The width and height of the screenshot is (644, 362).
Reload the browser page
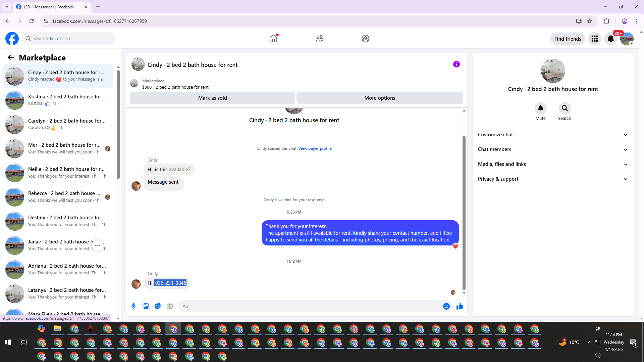[32, 21]
